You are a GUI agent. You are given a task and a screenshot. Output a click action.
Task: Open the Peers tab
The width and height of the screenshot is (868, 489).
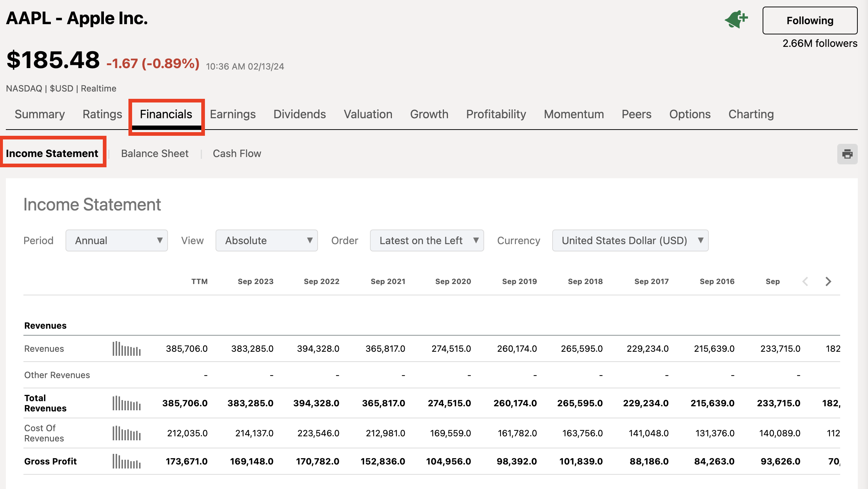click(637, 114)
